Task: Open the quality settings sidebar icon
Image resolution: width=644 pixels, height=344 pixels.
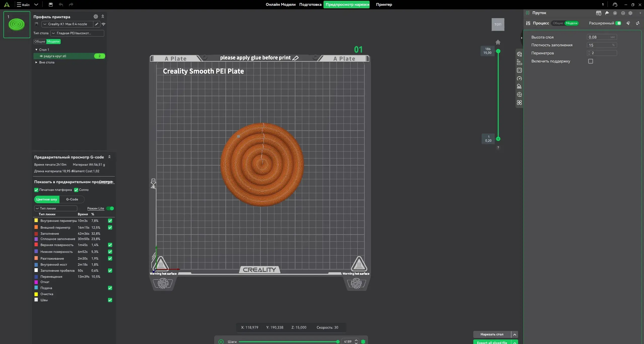Action: 519,54
